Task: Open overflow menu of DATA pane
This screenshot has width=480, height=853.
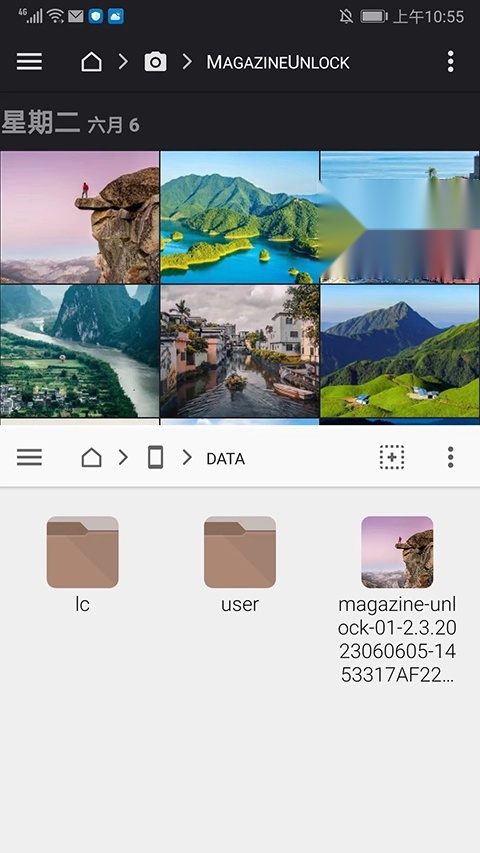Action: [450, 458]
